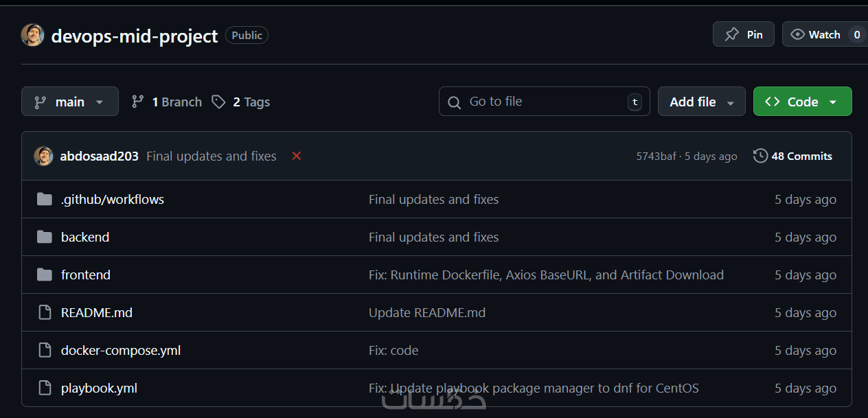Click the backend folder icon
868x418 pixels.
point(45,237)
